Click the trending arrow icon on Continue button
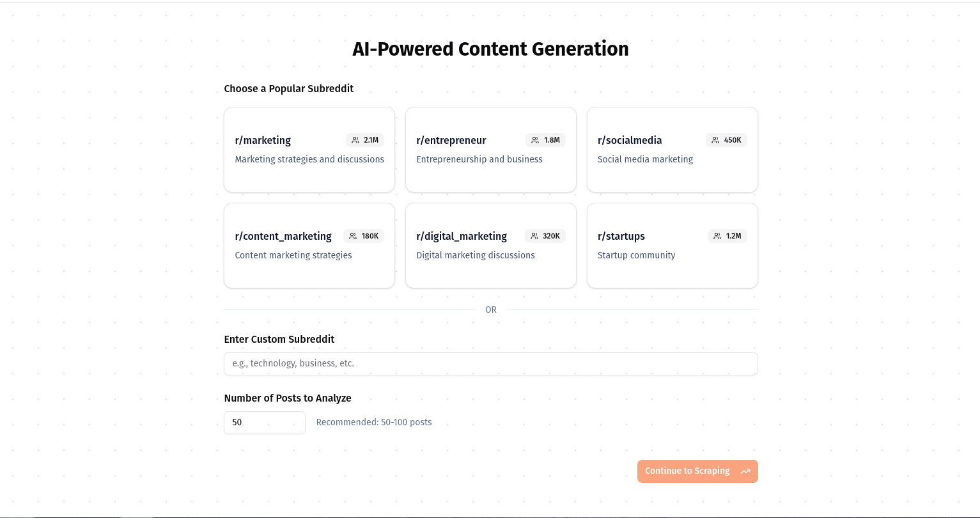 coord(745,471)
